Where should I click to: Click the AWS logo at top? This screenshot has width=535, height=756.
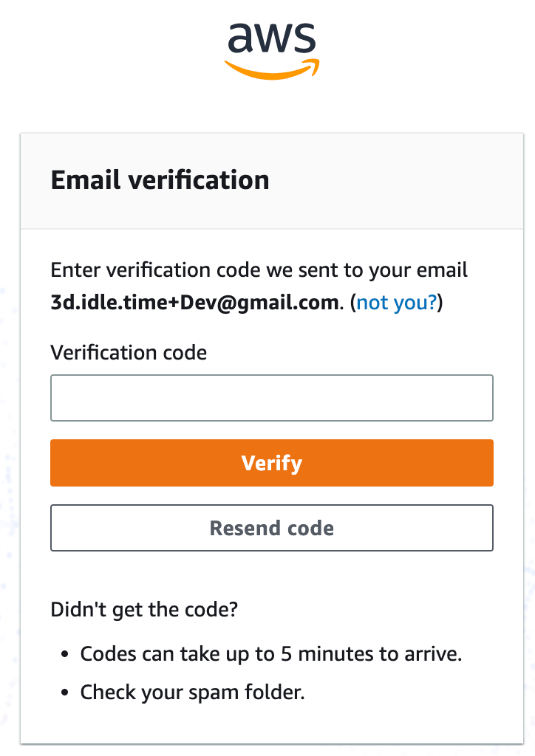click(272, 51)
